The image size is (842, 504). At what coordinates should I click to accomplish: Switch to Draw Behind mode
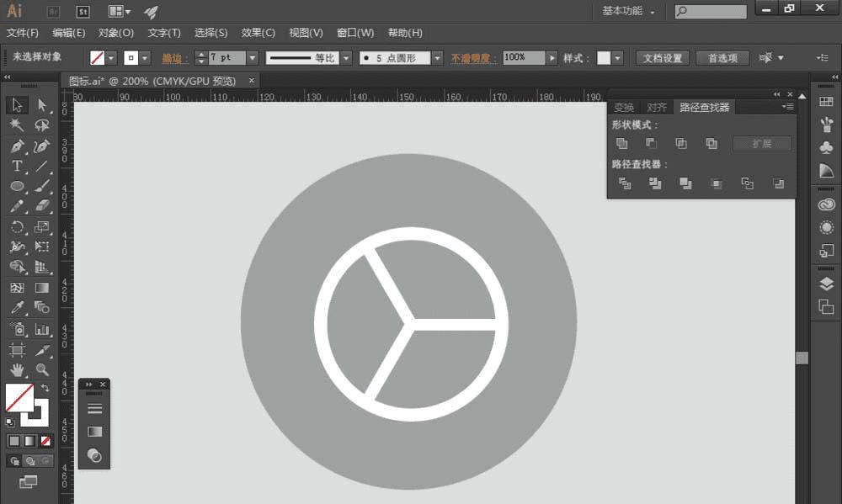coord(30,460)
